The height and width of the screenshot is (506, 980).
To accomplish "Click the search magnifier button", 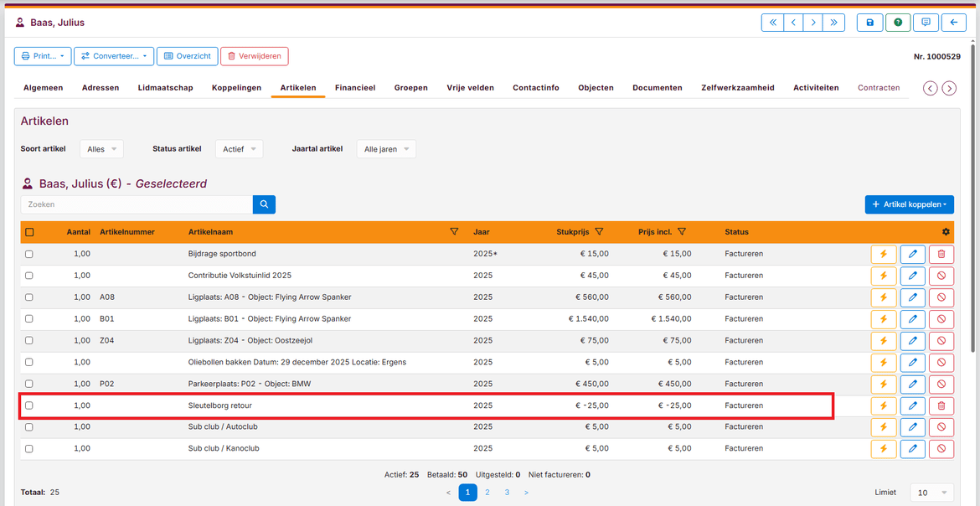I will [x=264, y=204].
